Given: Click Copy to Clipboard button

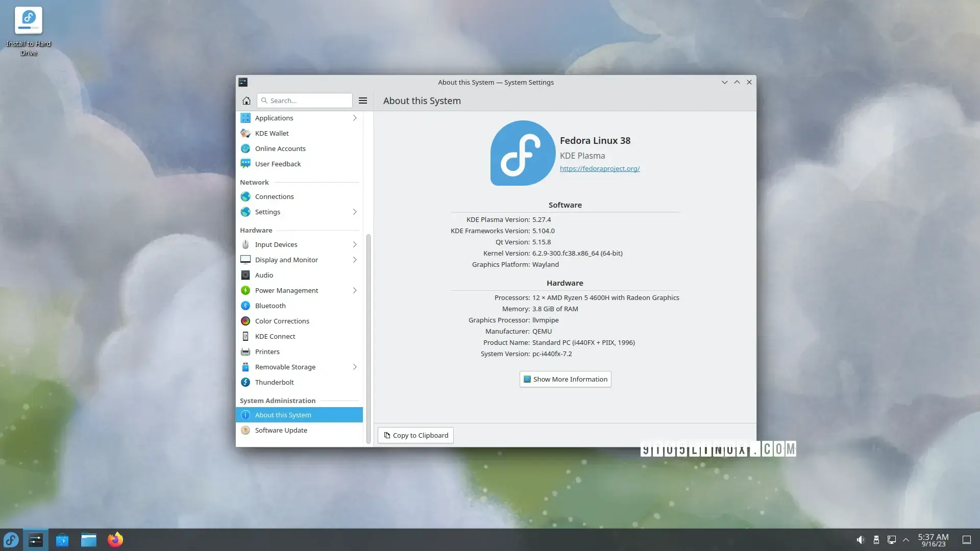Looking at the screenshot, I should (415, 435).
